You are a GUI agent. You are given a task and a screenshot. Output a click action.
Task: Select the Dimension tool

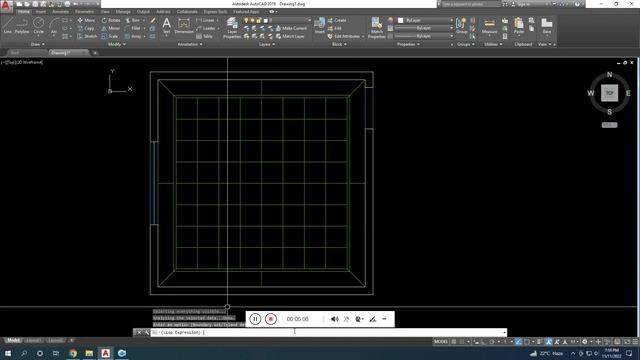(x=184, y=25)
